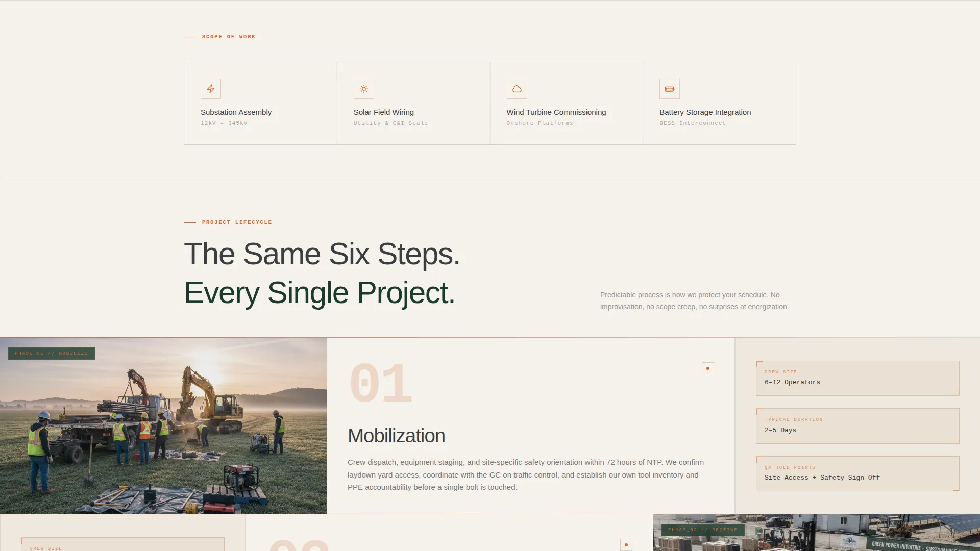This screenshot has width=980, height=551.
Task: Open the Wind Turbine Commissioning card title
Action: pyautogui.click(x=556, y=112)
